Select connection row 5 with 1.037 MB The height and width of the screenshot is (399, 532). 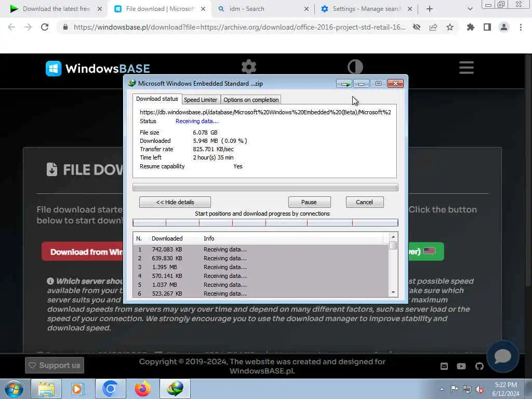[261, 285]
